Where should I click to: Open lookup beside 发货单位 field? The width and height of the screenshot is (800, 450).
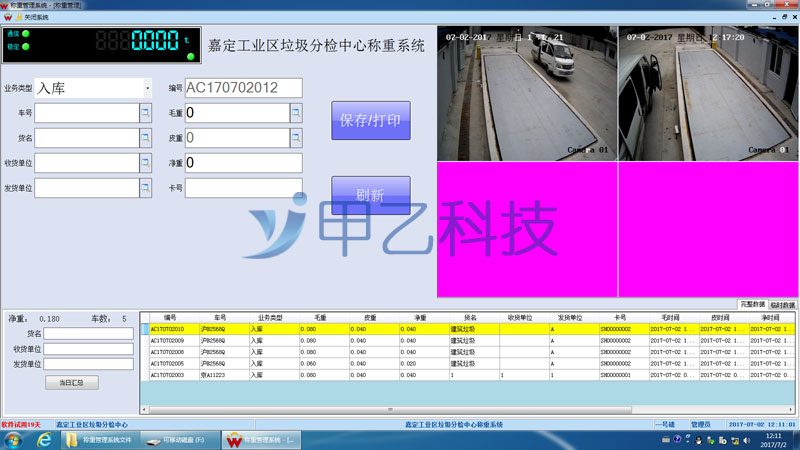(x=146, y=188)
